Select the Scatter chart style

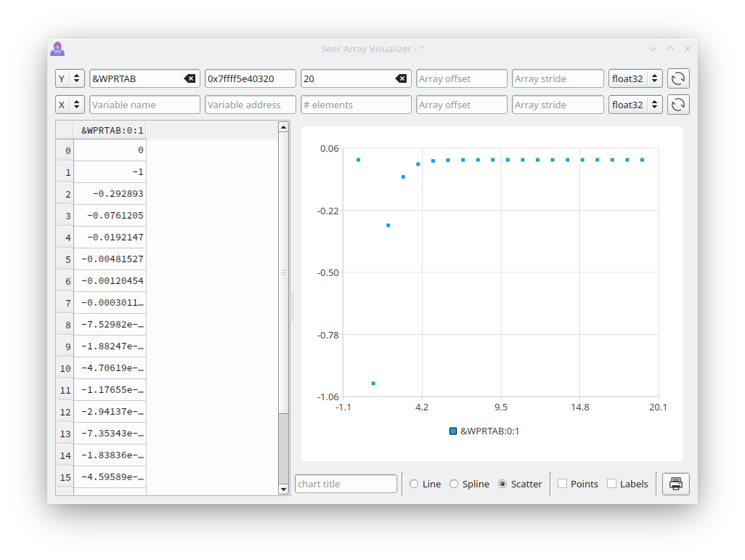[x=520, y=484]
